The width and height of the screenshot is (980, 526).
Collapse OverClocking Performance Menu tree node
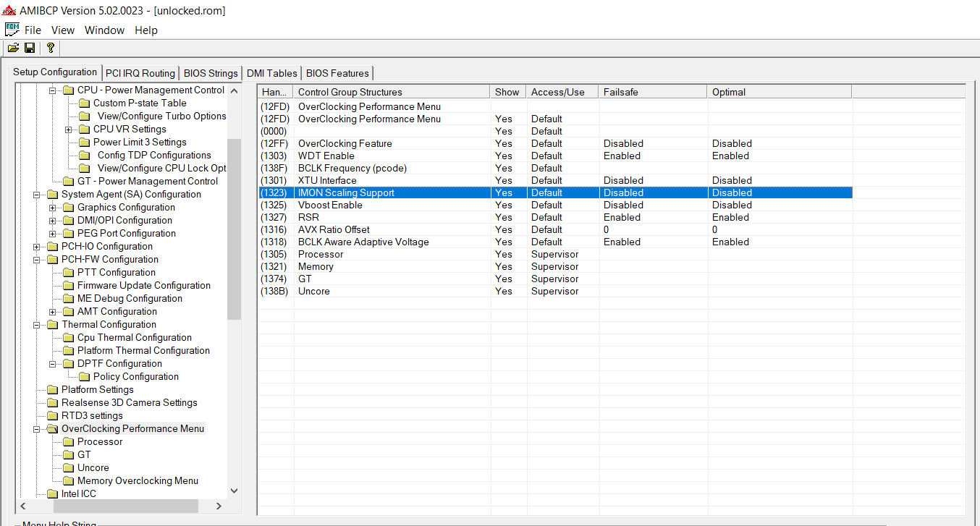(x=36, y=428)
